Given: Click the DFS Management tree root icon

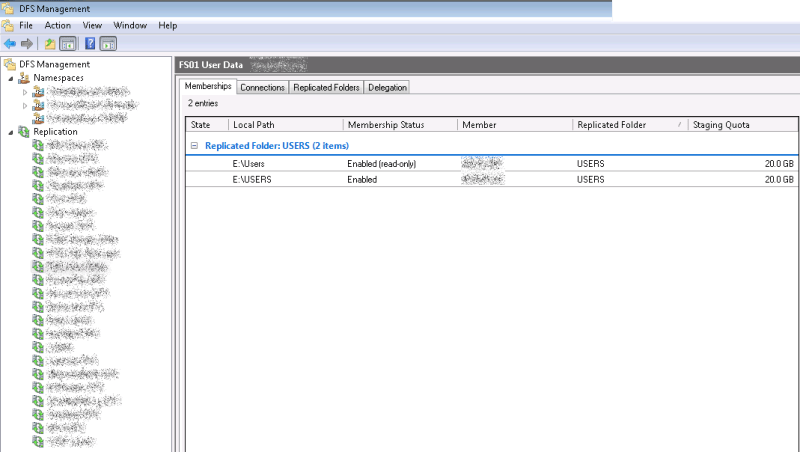Looking at the screenshot, I should [10, 64].
